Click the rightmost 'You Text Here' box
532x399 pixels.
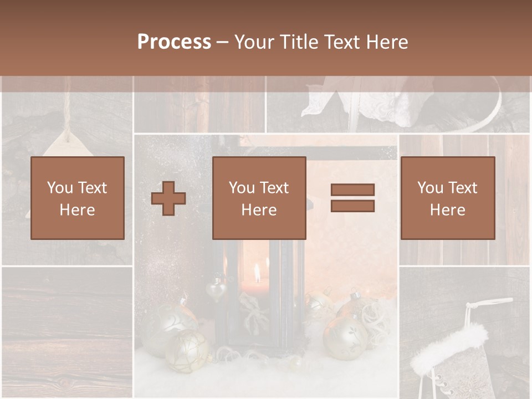(448, 198)
